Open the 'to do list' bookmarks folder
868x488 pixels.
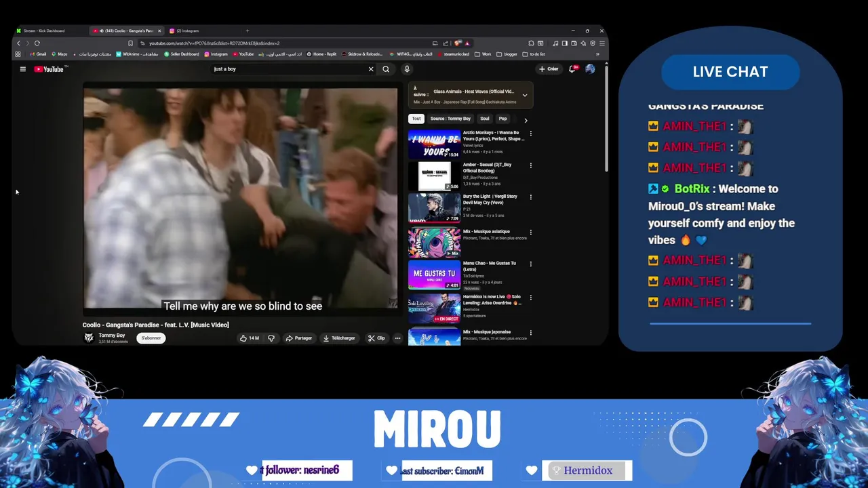(534, 54)
